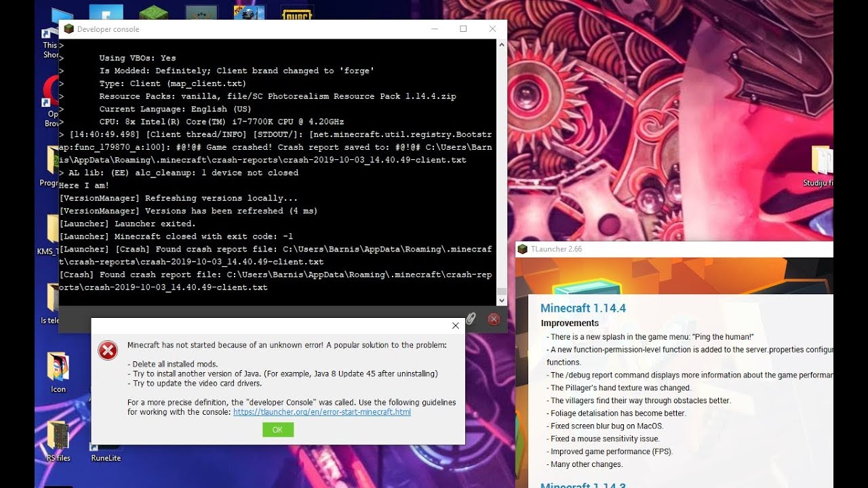The image size is (868, 488).
Task: Click the red error icon in the dialog
Action: point(108,350)
